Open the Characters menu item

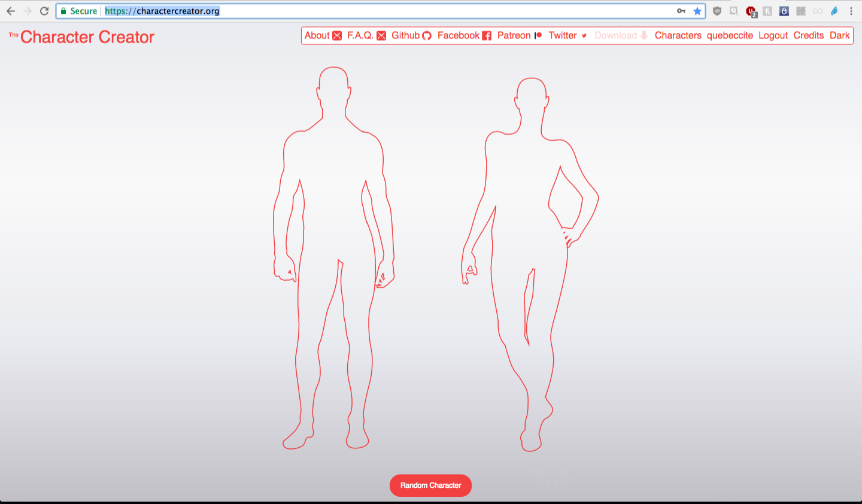pyautogui.click(x=678, y=35)
